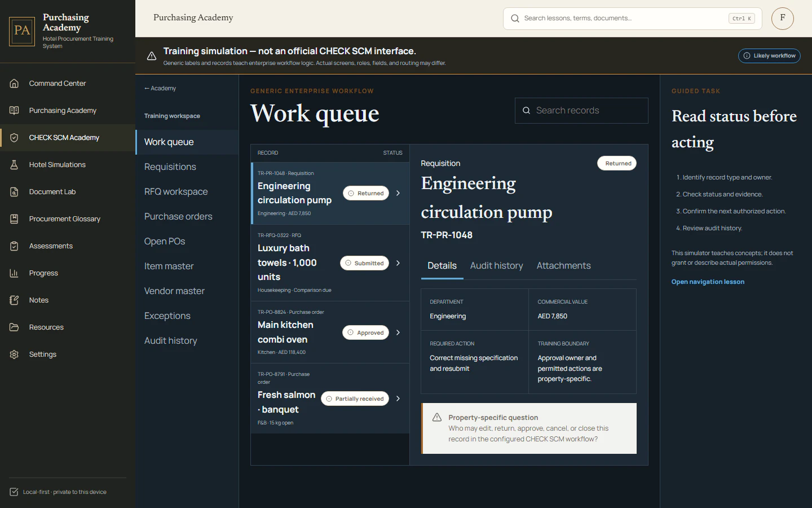Click the Approved status badge
Image resolution: width=812 pixels, height=508 pixels.
(365, 332)
